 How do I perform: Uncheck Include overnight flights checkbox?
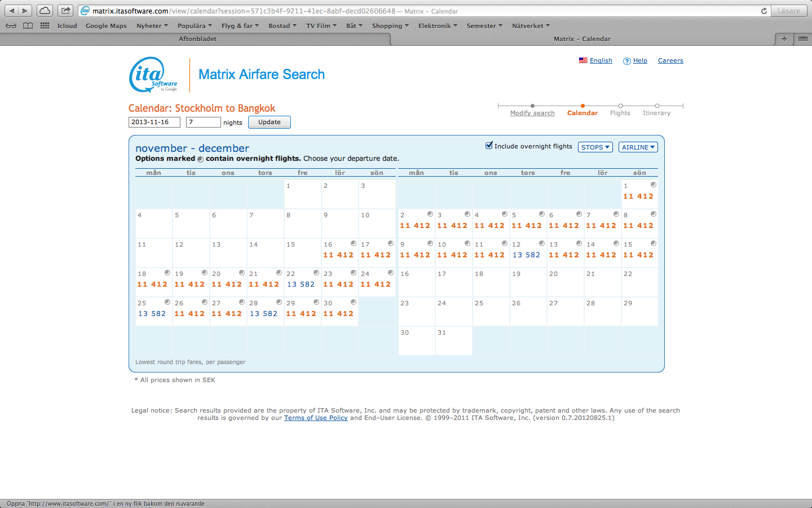point(489,146)
